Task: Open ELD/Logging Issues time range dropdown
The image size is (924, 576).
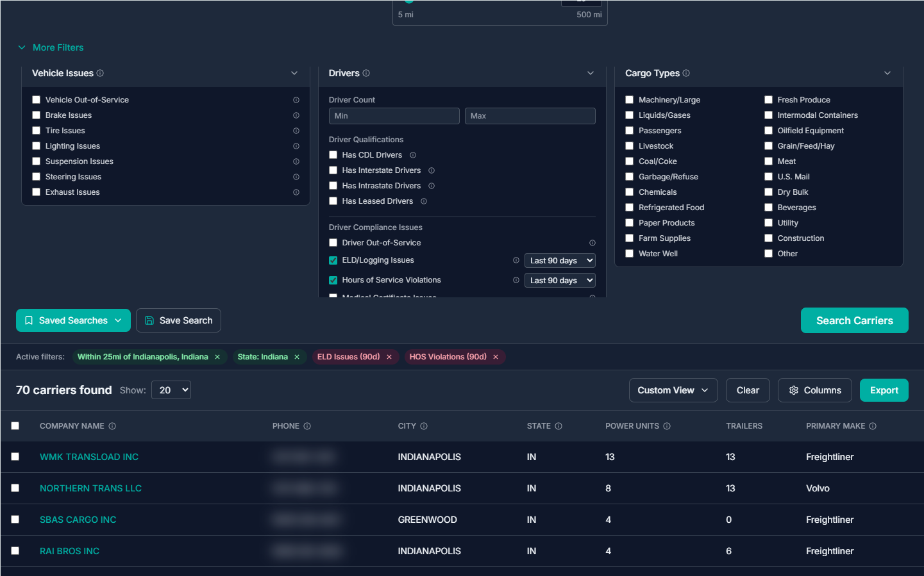Action: 560,261
